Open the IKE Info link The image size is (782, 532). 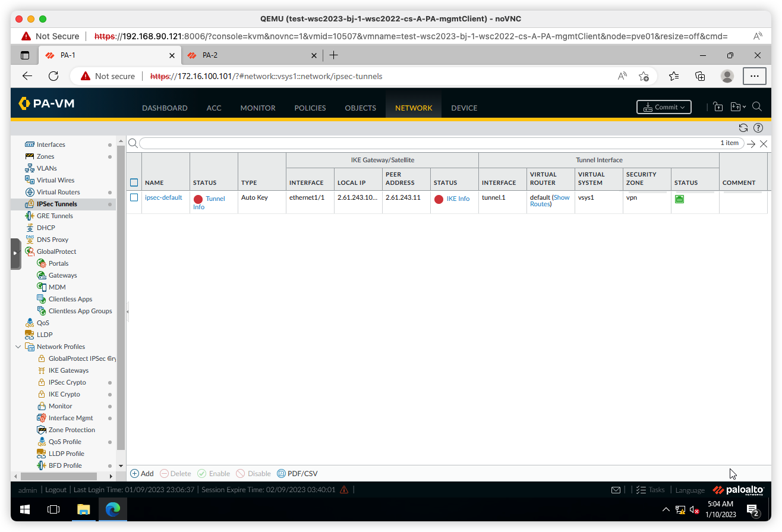pyautogui.click(x=458, y=199)
